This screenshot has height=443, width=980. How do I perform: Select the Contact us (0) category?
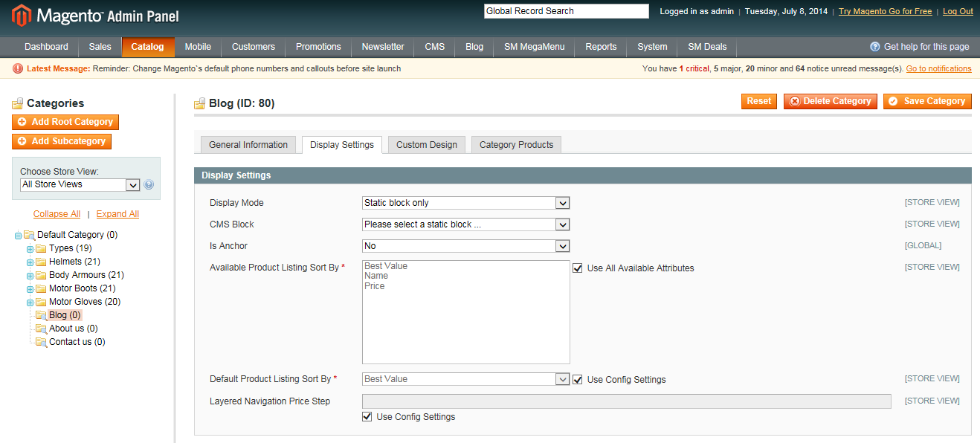point(77,342)
